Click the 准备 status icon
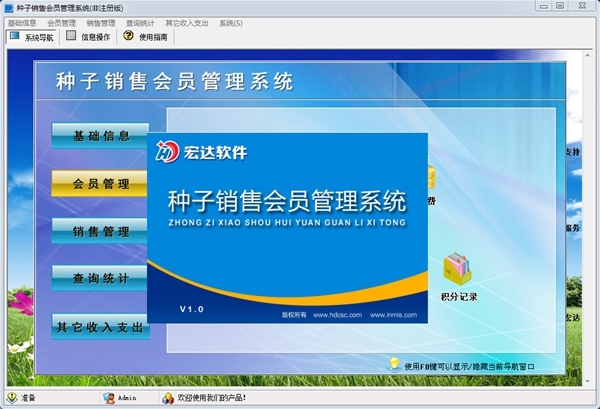This screenshot has width=600, height=409. pyautogui.click(x=12, y=398)
